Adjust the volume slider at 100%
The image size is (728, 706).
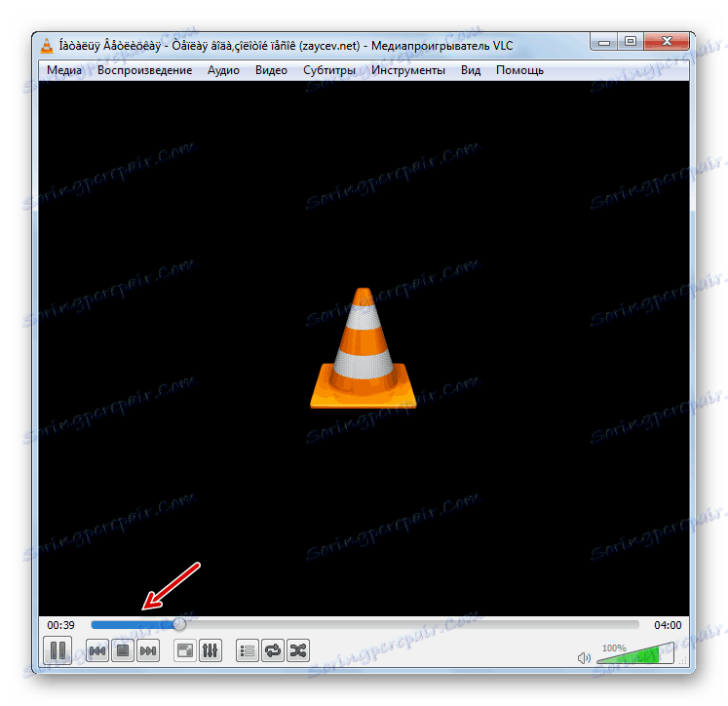[x=635, y=654]
